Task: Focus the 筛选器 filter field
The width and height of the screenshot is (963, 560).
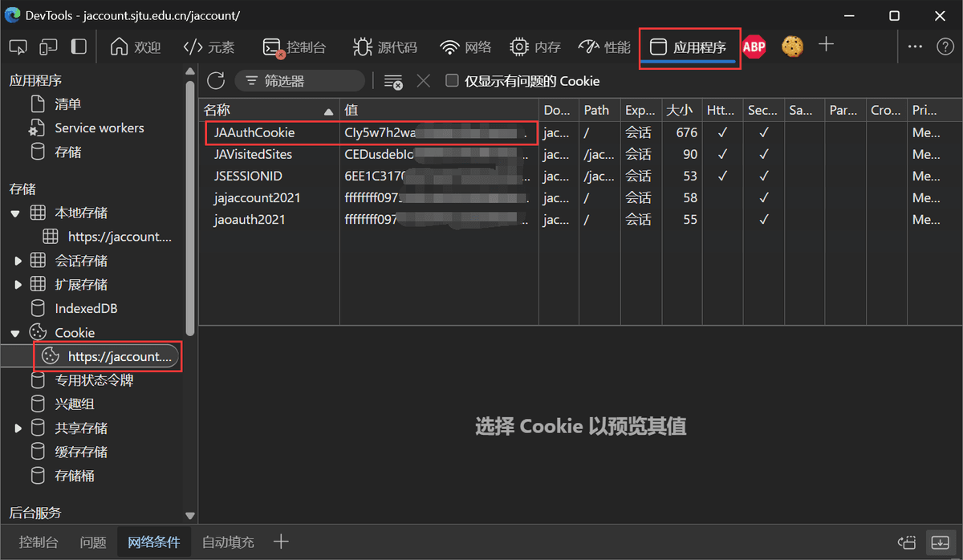Action: click(x=299, y=81)
